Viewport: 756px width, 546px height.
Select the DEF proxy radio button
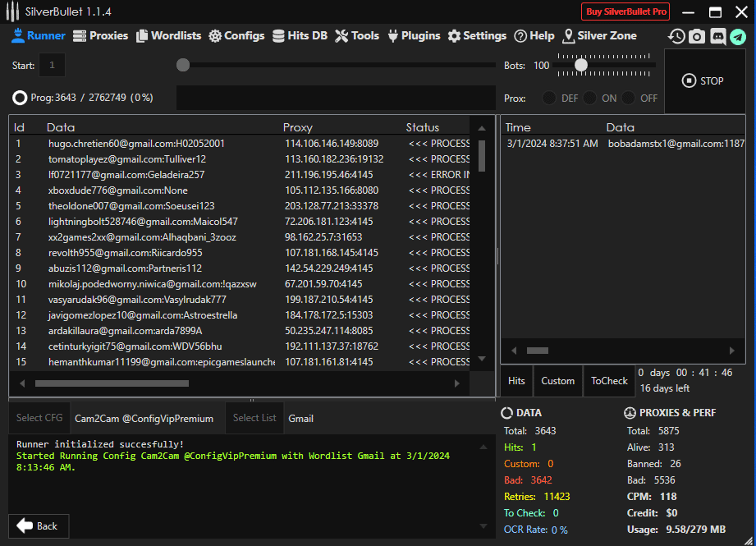tap(549, 98)
